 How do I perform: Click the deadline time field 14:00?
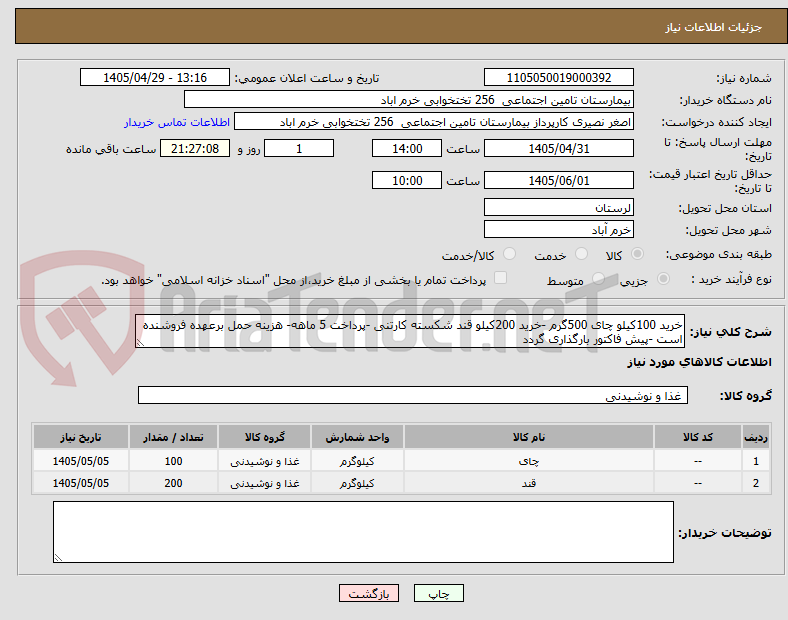click(x=407, y=149)
